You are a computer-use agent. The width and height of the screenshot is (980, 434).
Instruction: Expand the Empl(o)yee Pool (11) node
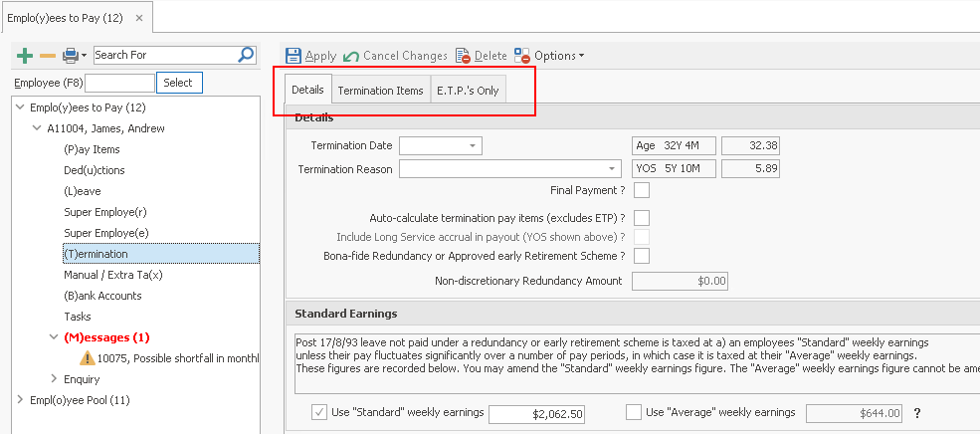[22, 400]
